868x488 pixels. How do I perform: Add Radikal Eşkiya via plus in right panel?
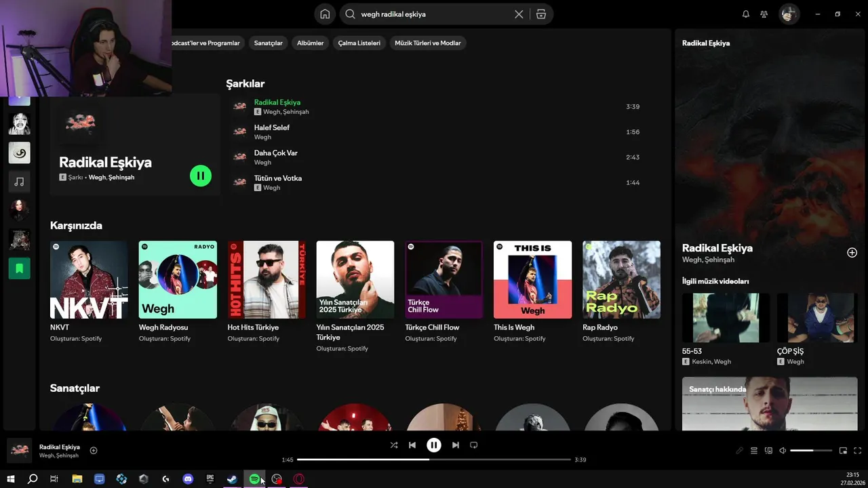(x=852, y=253)
